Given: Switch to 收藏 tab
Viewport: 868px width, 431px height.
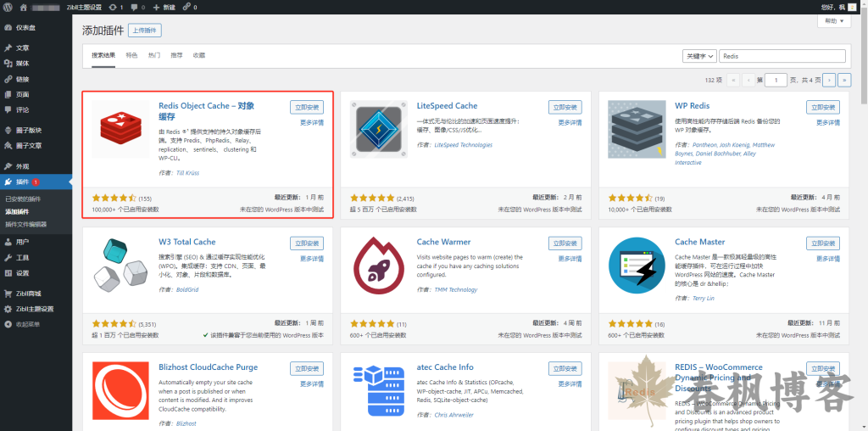Looking at the screenshot, I should coord(199,55).
